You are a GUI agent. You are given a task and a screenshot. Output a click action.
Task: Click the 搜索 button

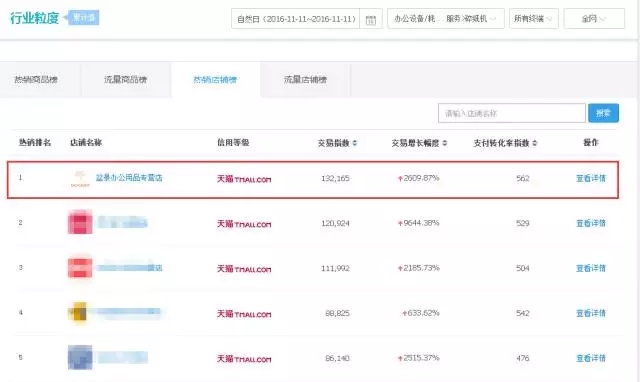click(603, 113)
